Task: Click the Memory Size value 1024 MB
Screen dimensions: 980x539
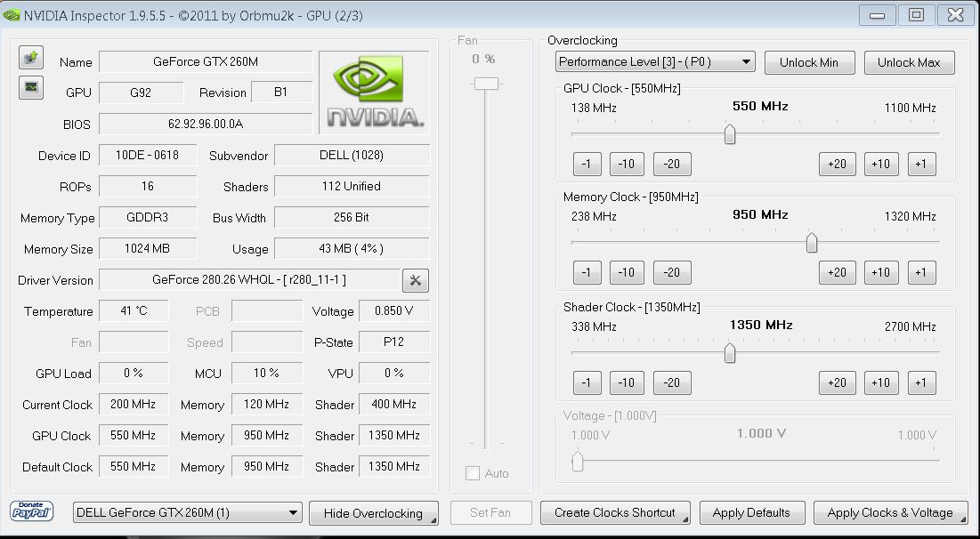Action: pyautogui.click(x=148, y=248)
